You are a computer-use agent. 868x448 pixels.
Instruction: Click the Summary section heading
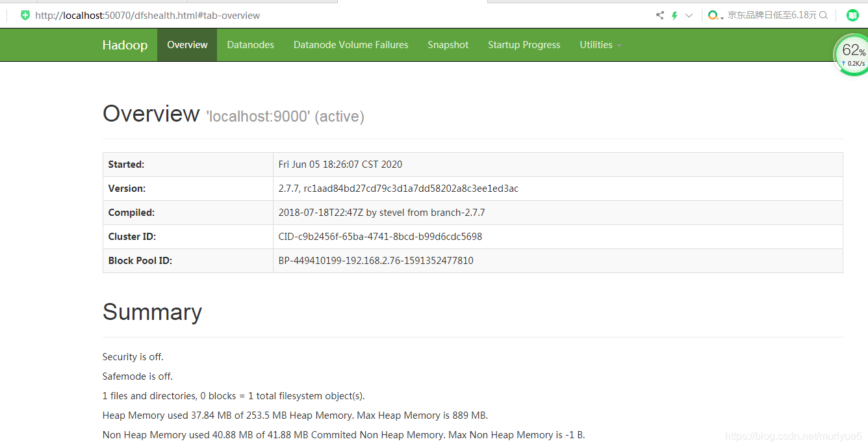(152, 312)
